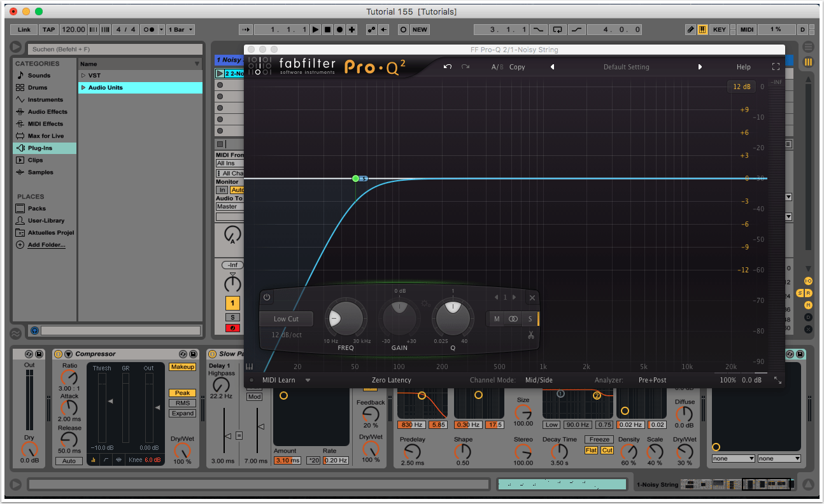This screenshot has width=824, height=504.
Task: Open the 12 dB display range dropdown
Action: click(741, 87)
